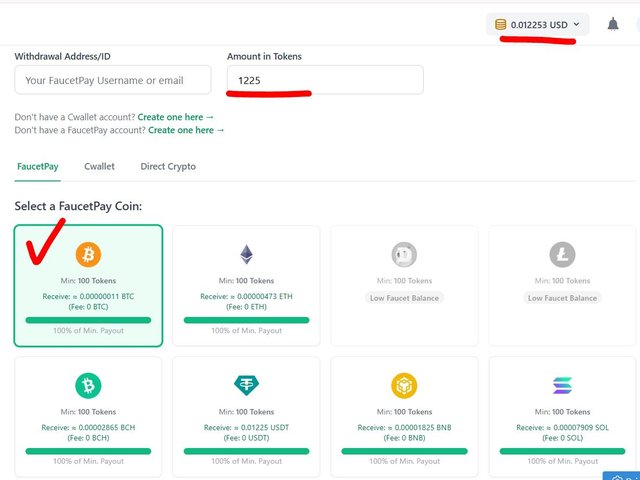Click the Bitcoin payout progress bar
This screenshot has width=640, height=480.
tap(88, 320)
